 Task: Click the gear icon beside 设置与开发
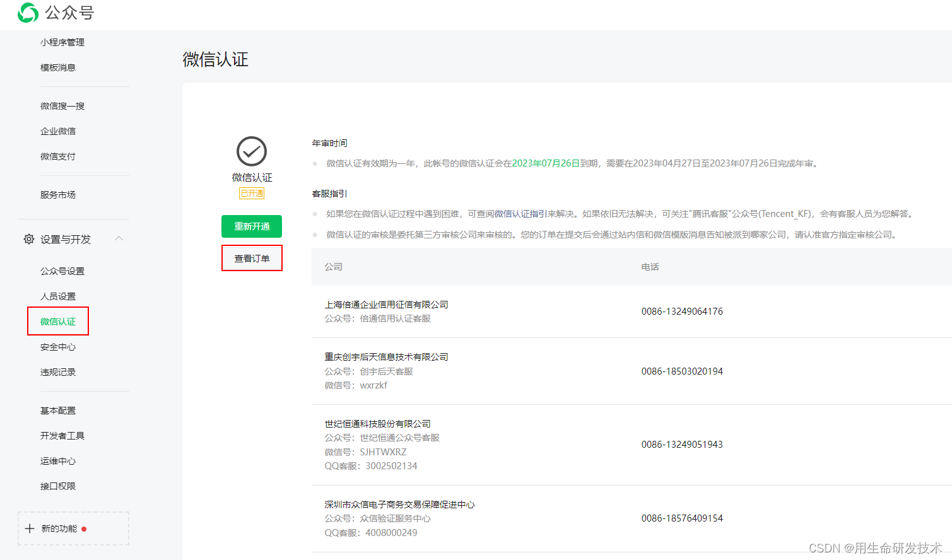(x=29, y=239)
